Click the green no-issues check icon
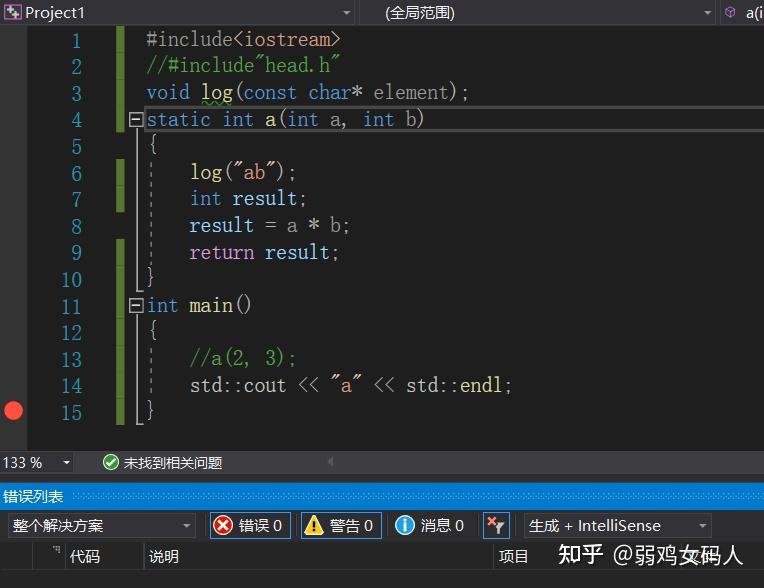The width and height of the screenshot is (764, 588). pos(111,462)
